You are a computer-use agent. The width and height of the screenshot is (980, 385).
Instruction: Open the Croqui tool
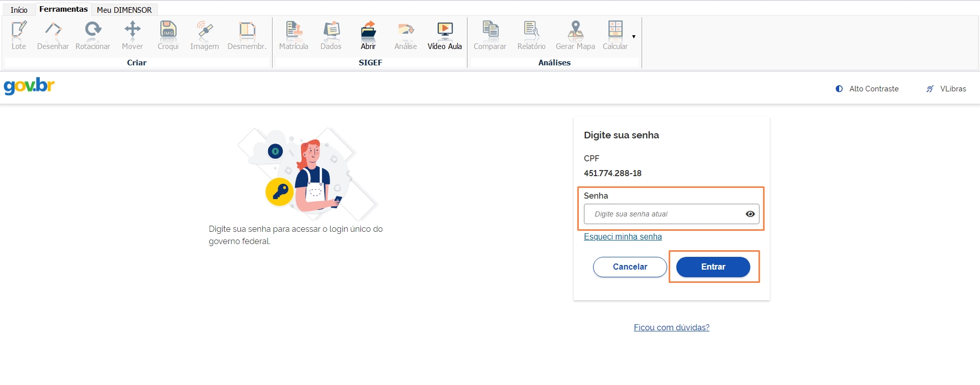168,35
